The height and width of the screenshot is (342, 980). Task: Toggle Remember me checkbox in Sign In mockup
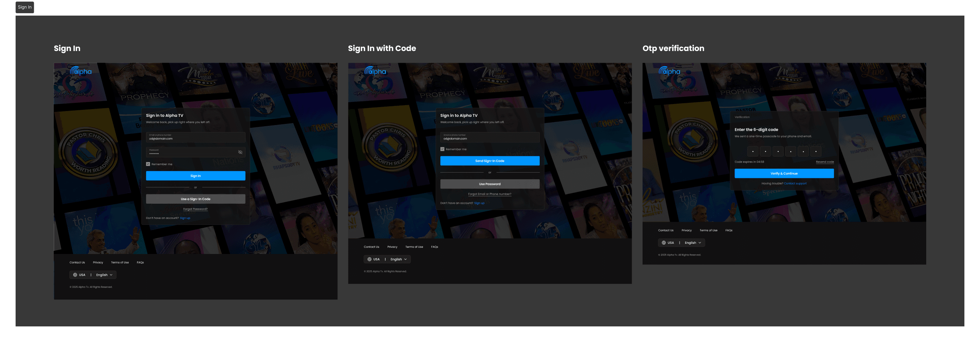(148, 164)
